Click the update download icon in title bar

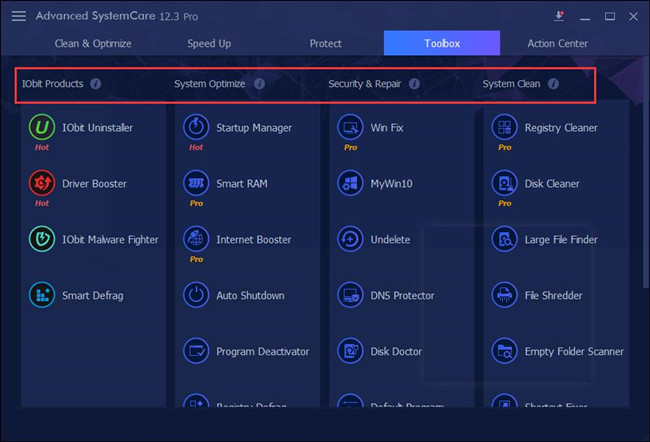559,16
